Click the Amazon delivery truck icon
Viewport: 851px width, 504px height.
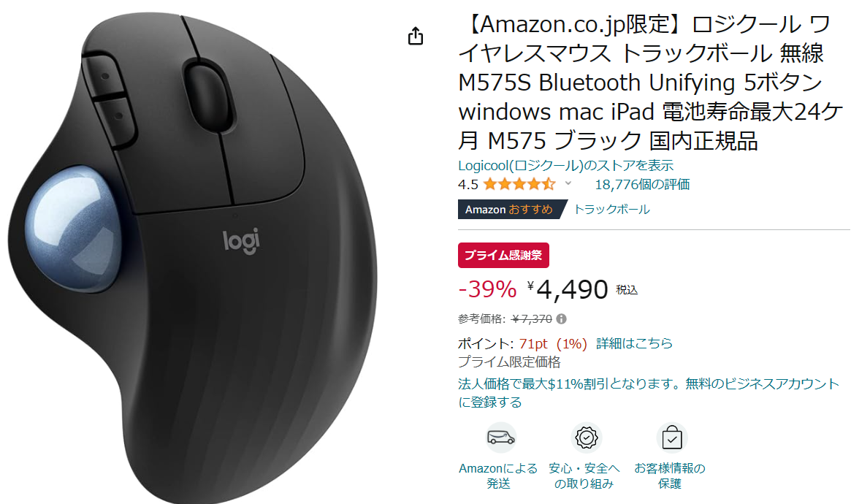[x=500, y=438]
